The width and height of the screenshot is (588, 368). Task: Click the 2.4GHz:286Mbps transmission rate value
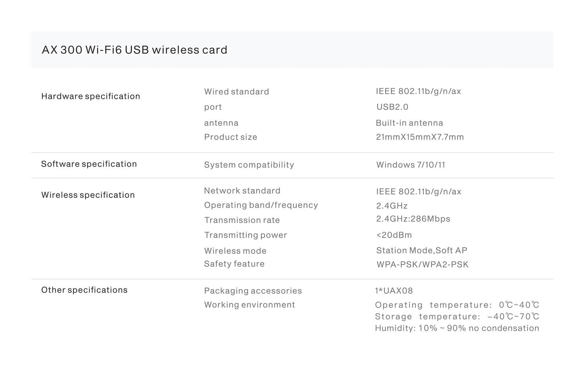point(413,219)
